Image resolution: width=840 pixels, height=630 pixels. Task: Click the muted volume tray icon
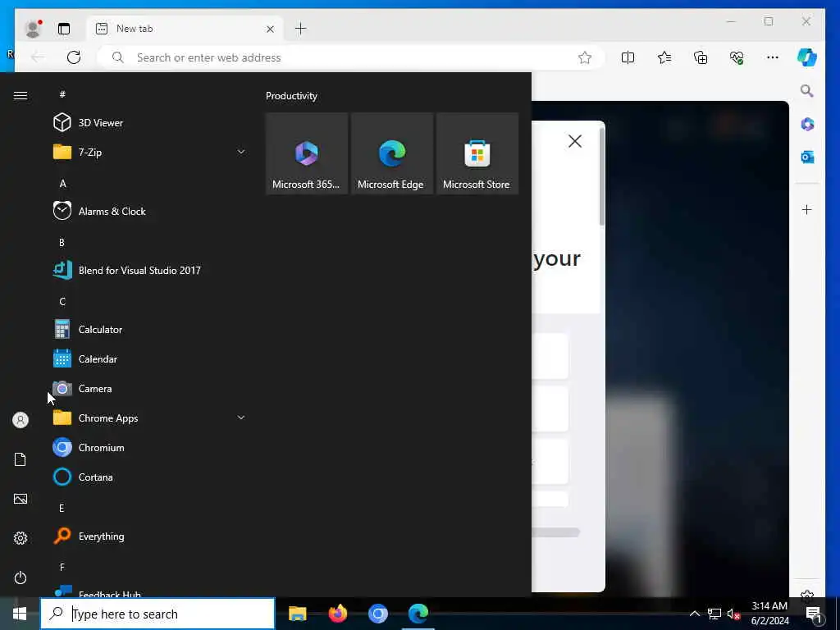click(733, 614)
